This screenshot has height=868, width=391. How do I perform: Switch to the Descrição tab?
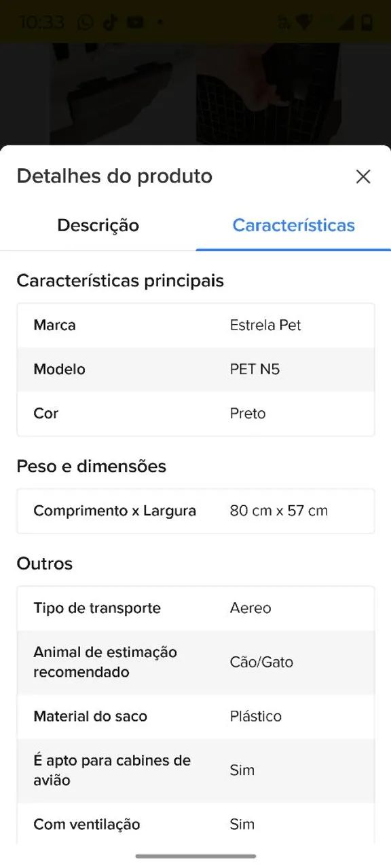tap(98, 225)
